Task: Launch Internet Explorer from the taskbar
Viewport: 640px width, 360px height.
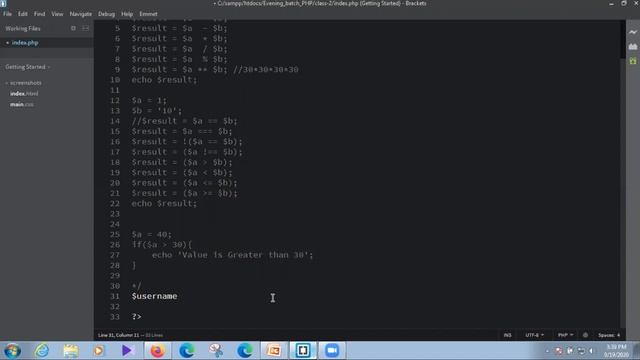Action: tap(42, 351)
